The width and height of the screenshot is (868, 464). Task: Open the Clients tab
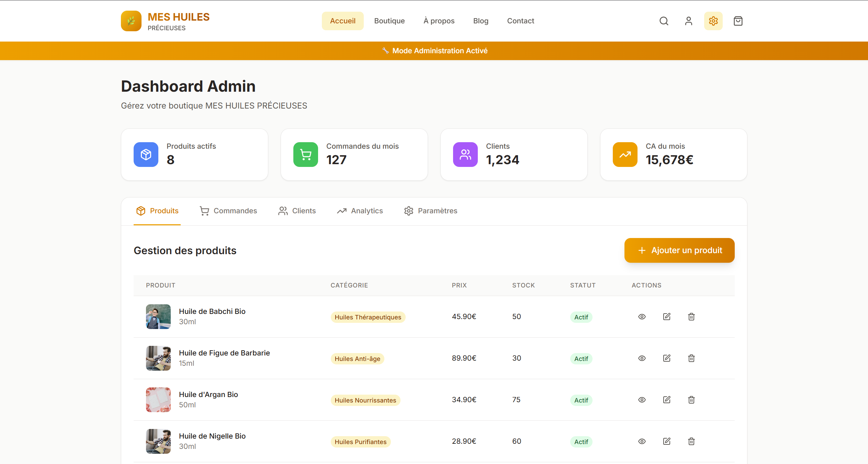297,211
